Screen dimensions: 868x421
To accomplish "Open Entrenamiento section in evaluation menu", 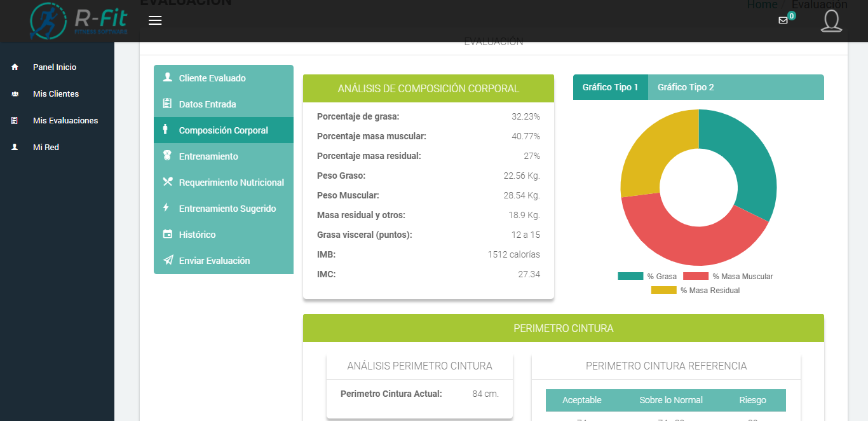I will click(x=208, y=156).
